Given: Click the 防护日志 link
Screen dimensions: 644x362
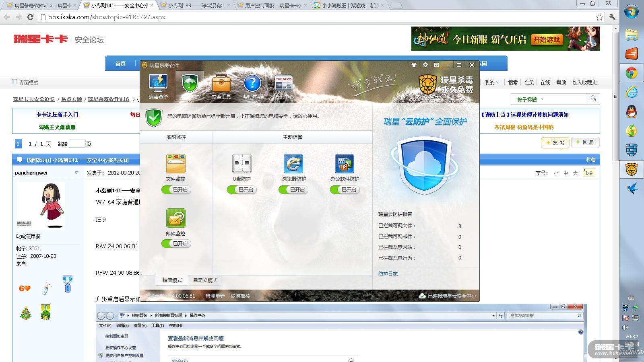Looking at the screenshot, I should coord(388,274).
